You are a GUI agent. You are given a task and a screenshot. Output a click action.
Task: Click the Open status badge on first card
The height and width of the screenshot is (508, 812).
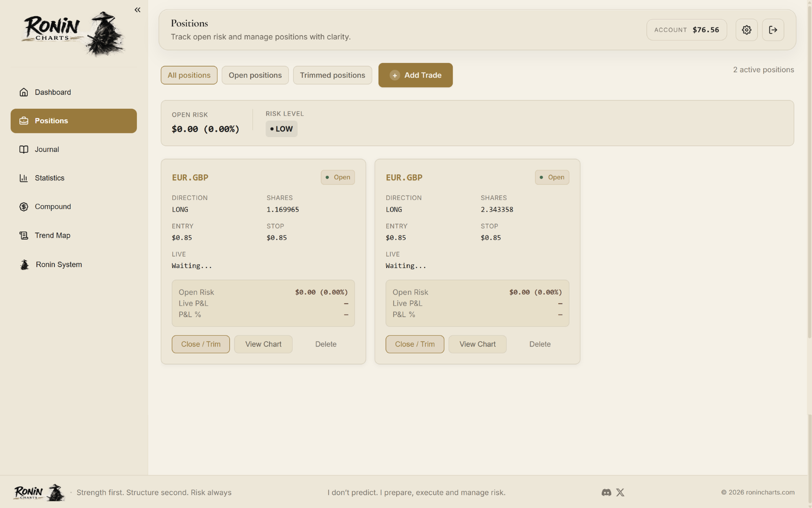[338, 177]
